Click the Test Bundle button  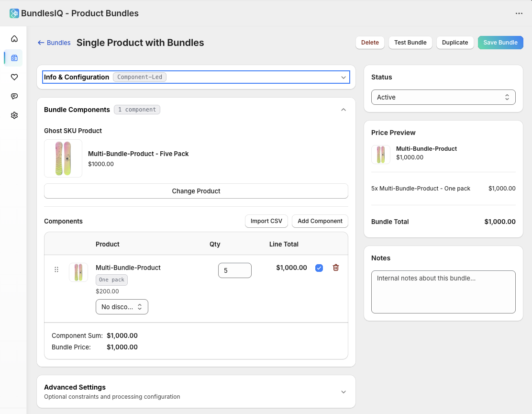pyautogui.click(x=410, y=43)
